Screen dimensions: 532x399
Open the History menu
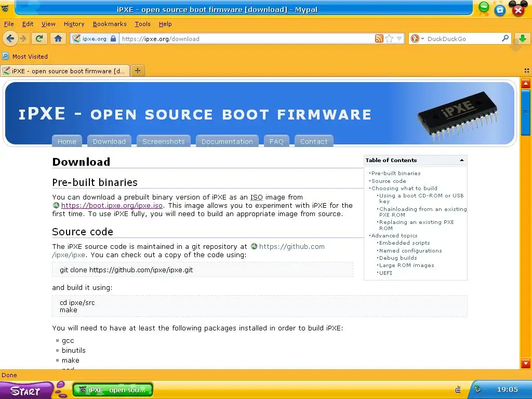74,24
